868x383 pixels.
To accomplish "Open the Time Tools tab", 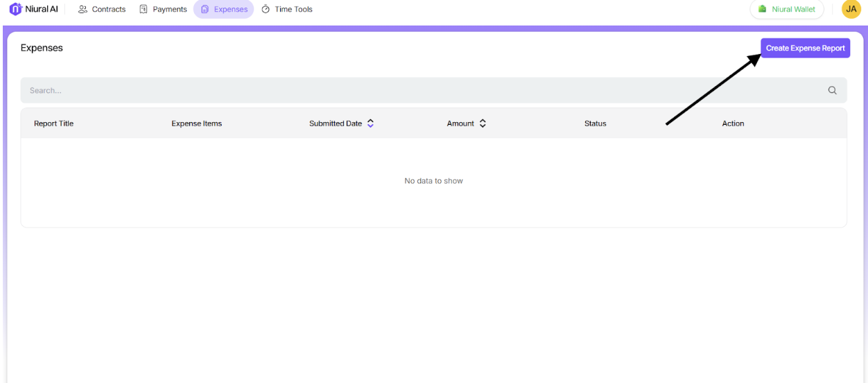I will [287, 9].
